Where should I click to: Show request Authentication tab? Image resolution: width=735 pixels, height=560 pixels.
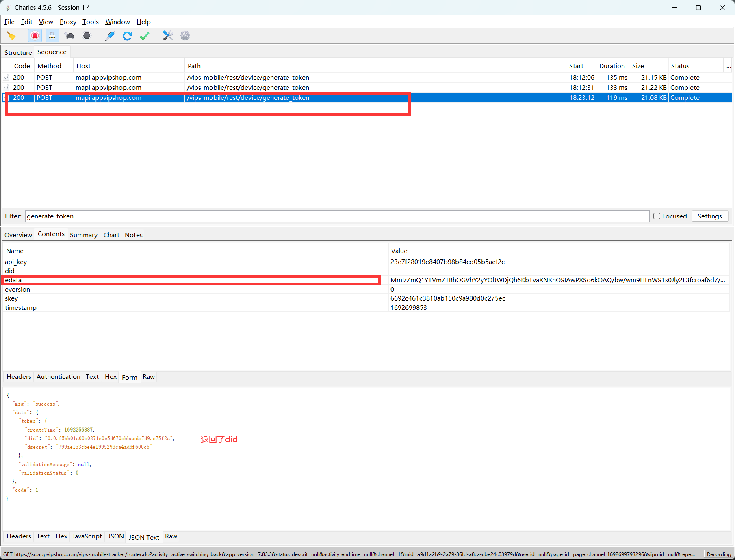[x=59, y=377]
